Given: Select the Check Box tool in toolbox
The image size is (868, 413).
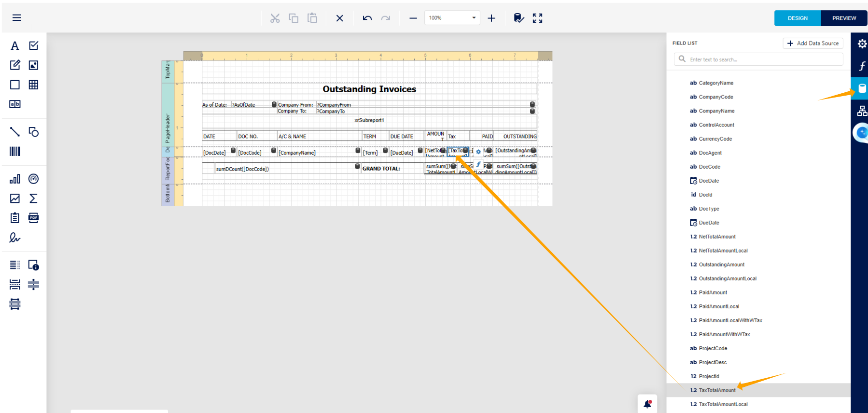Looking at the screenshot, I should 33,45.
